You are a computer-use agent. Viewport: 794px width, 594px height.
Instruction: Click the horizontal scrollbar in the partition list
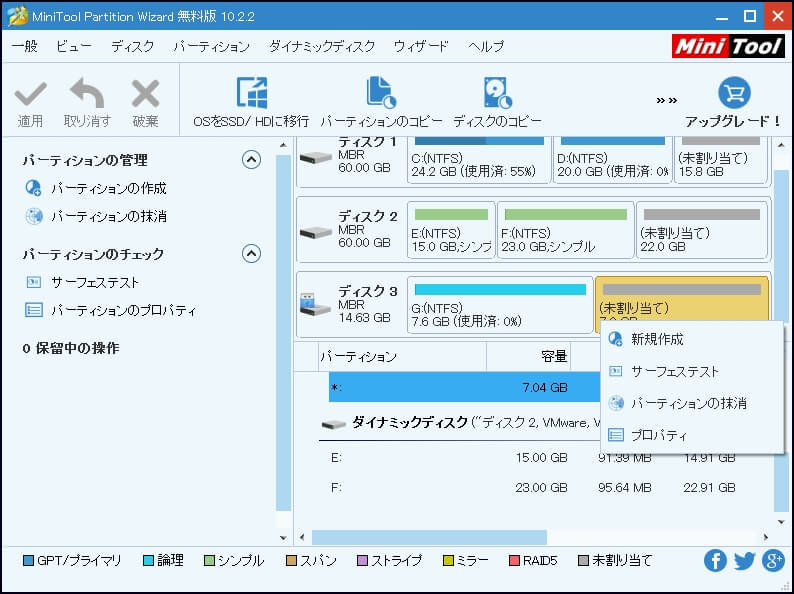(x=430, y=537)
